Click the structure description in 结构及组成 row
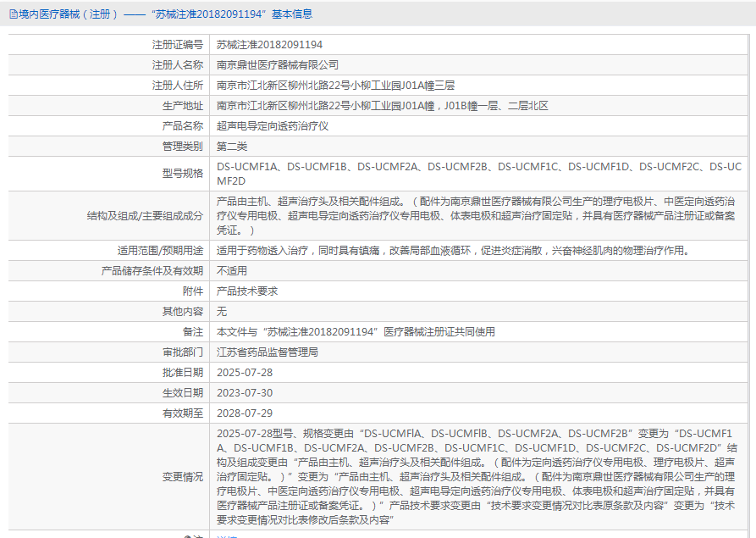 [476, 216]
